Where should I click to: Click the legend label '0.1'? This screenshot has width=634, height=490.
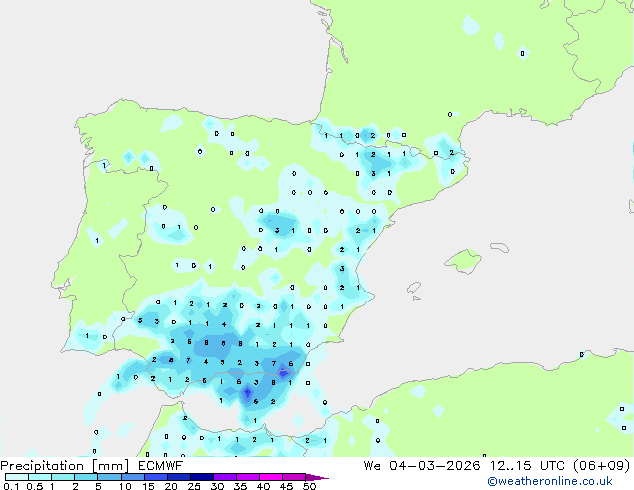coord(11,486)
